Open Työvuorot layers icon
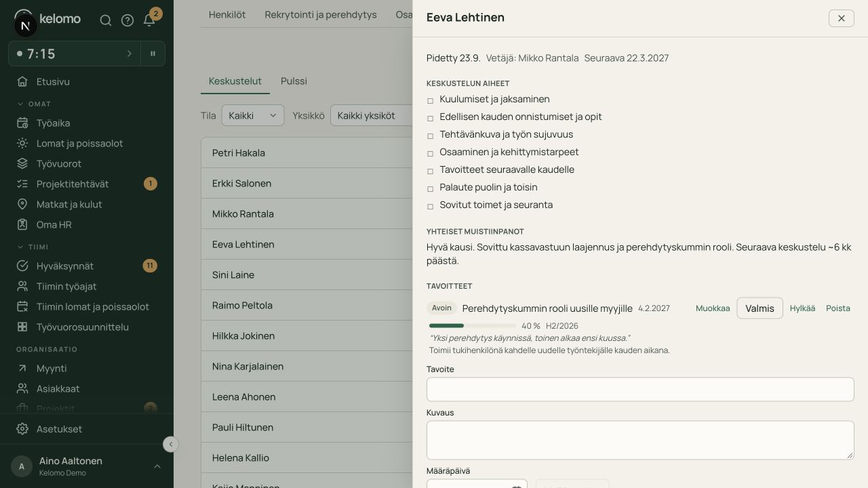Viewport: 868px width, 488px height. (x=22, y=163)
